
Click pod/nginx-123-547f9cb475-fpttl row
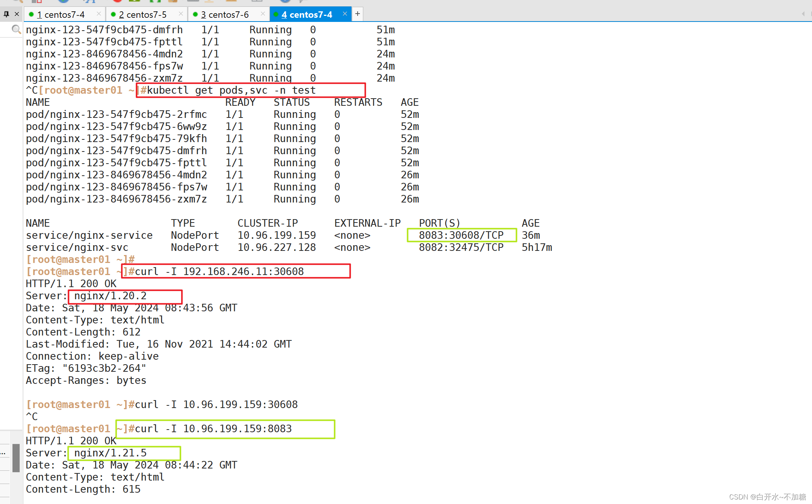point(222,163)
